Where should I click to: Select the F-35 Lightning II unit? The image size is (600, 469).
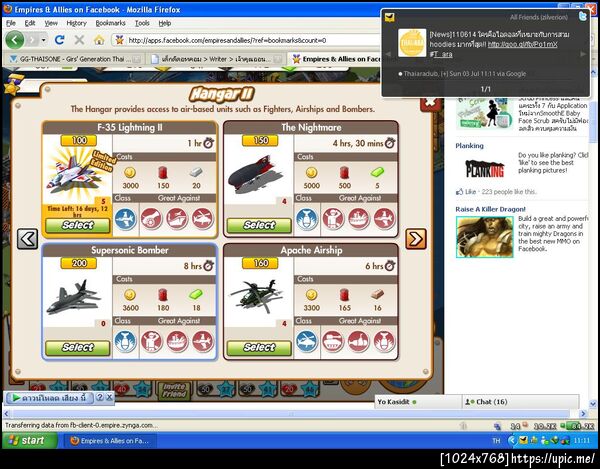(x=78, y=225)
